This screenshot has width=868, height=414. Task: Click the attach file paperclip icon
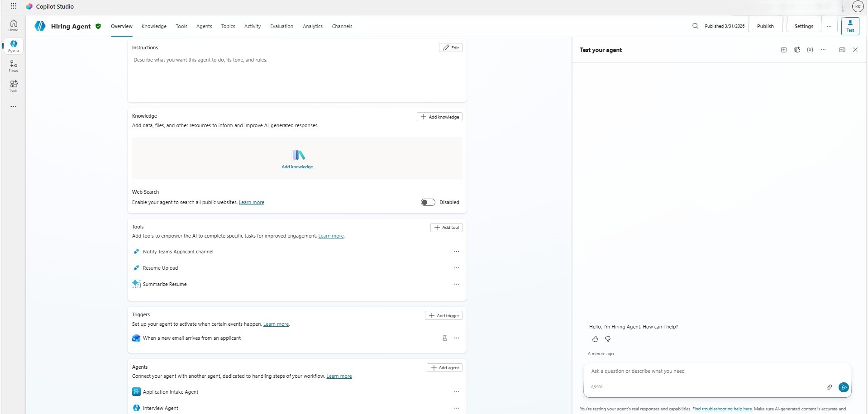[830, 387]
